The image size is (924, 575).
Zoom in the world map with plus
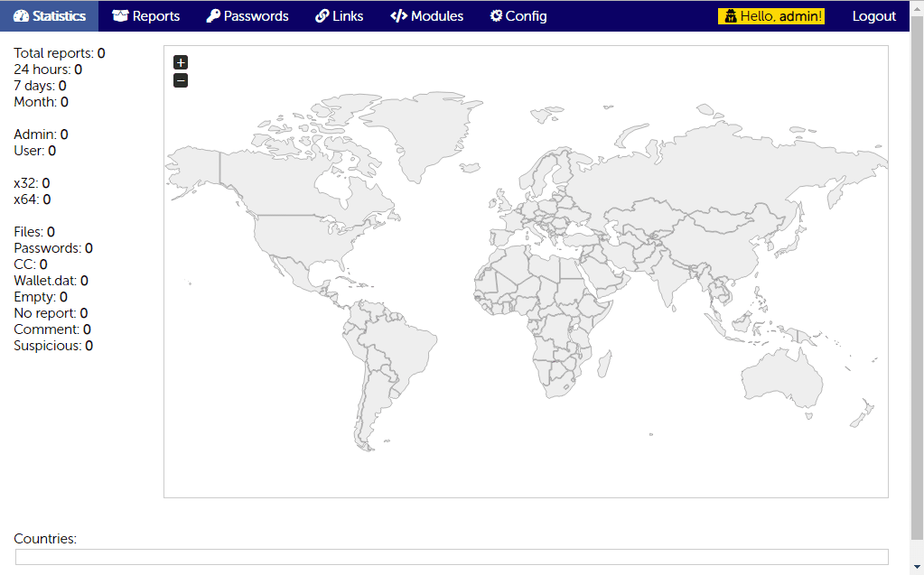click(x=181, y=62)
